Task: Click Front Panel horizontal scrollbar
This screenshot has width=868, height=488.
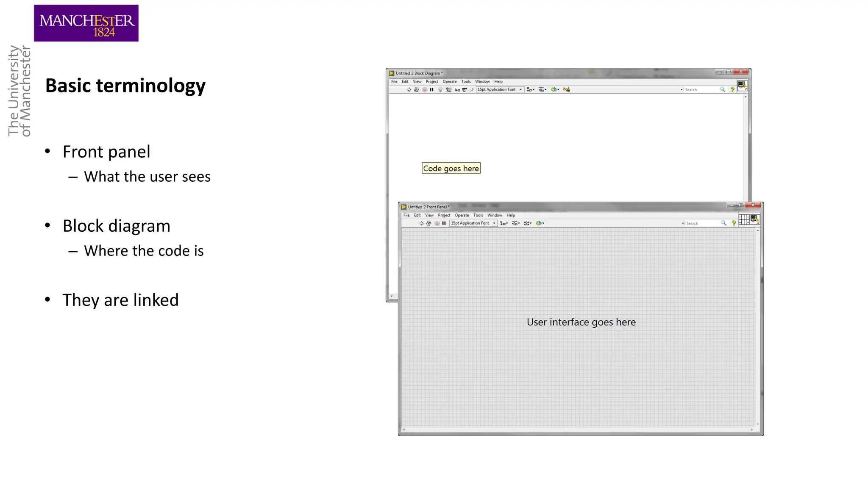Action: pyautogui.click(x=578, y=430)
